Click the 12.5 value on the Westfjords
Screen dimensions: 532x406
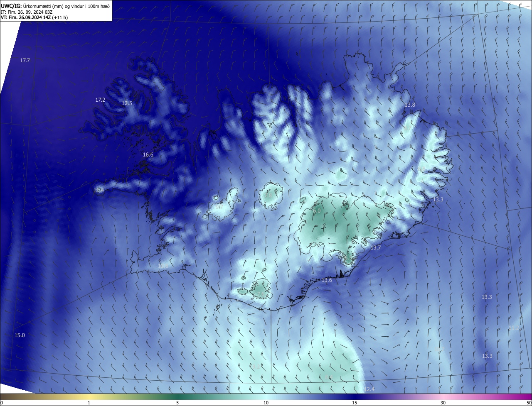click(x=127, y=103)
